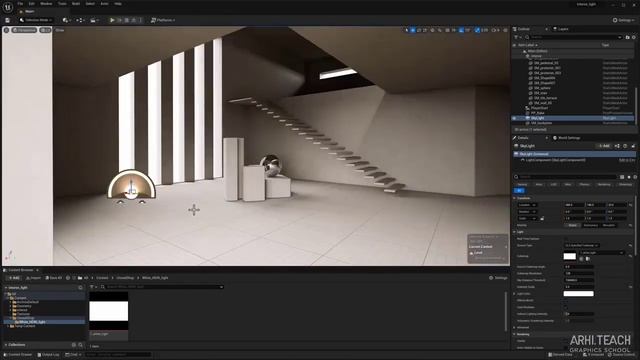Toggle the Real Time Capture checkbox
The image size is (640, 360).
[x=566, y=239]
